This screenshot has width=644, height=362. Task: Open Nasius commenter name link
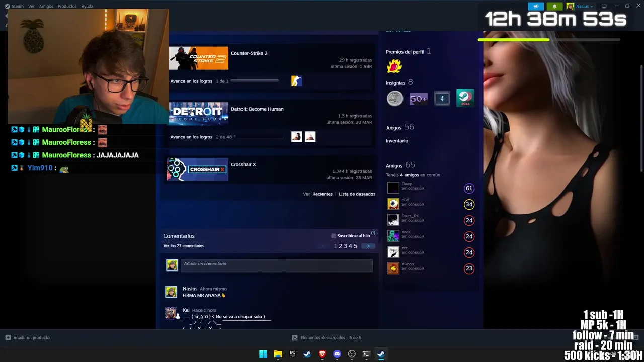click(x=190, y=289)
